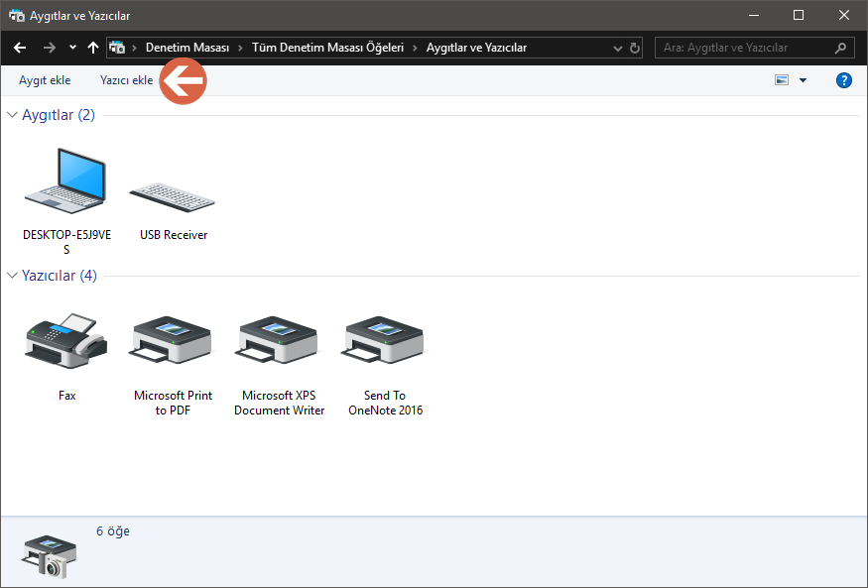This screenshot has height=588, width=868.
Task: Minimize the Aygıtlar ve Yazıcılar window
Action: 753,16
